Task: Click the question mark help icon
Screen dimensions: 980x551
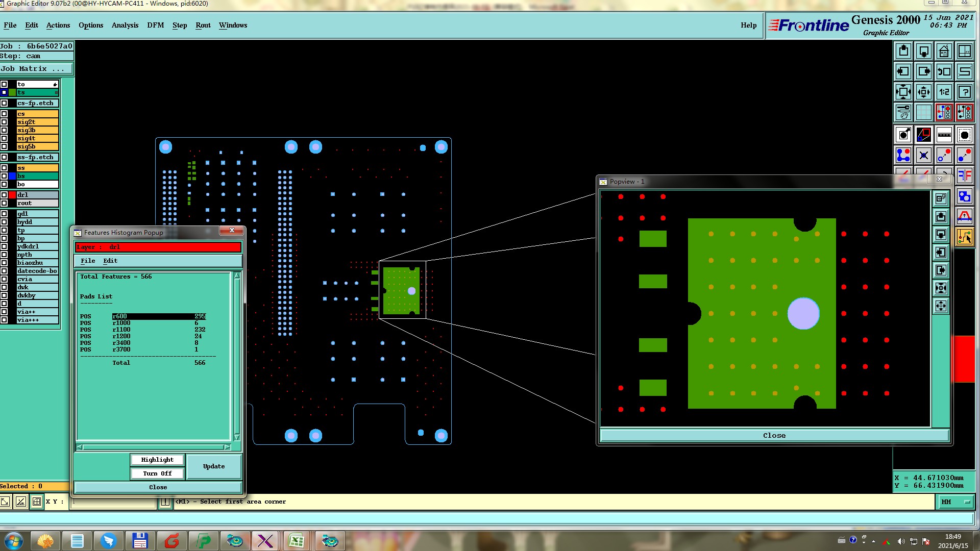Action: pyautogui.click(x=964, y=92)
